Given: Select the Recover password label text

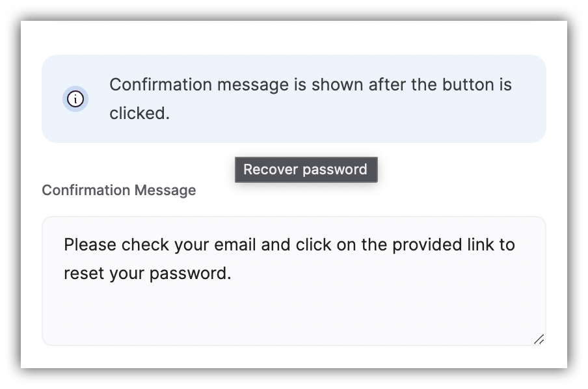Looking at the screenshot, I should [x=306, y=169].
